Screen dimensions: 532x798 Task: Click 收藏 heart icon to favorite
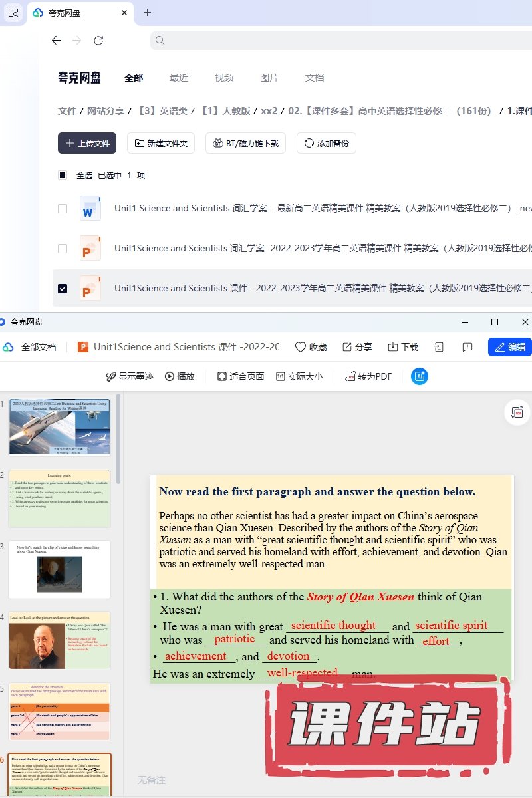tap(301, 347)
